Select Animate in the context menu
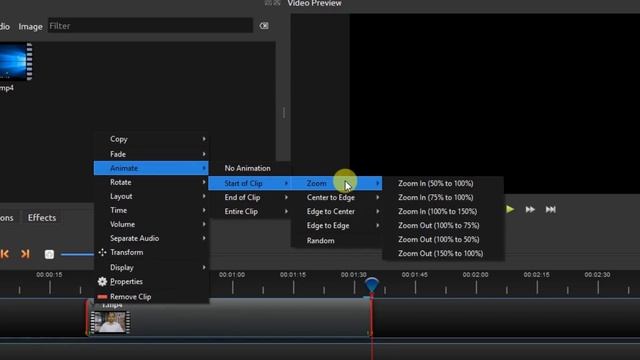Viewport: 640px width, 360px height. [x=151, y=168]
